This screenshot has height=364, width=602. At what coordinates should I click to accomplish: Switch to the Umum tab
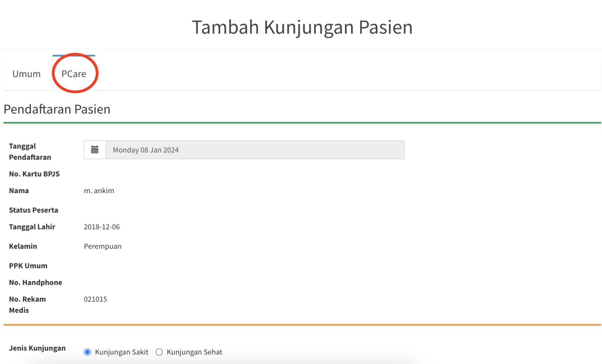pos(27,74)
